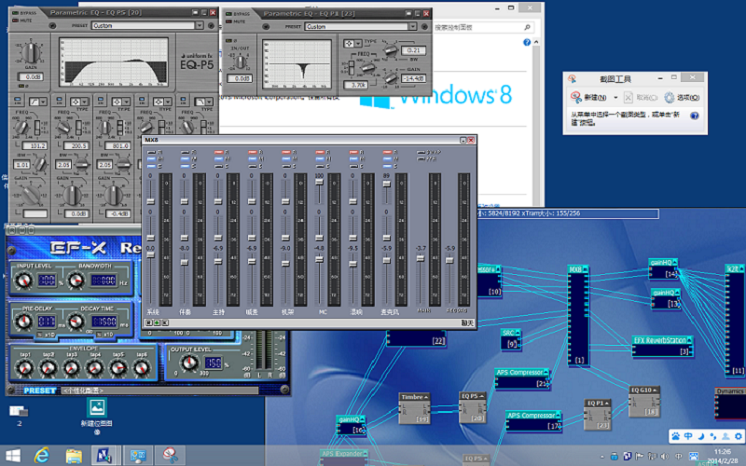Expand the EFX ReverbStation module triangle
Viewport: 746px width, 466px height.
(x=688, y=339)
